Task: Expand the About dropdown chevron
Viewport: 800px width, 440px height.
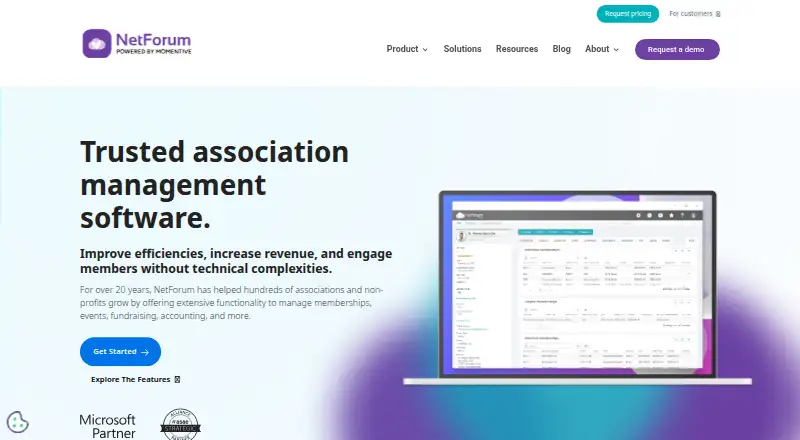Action: click(616, 50)
